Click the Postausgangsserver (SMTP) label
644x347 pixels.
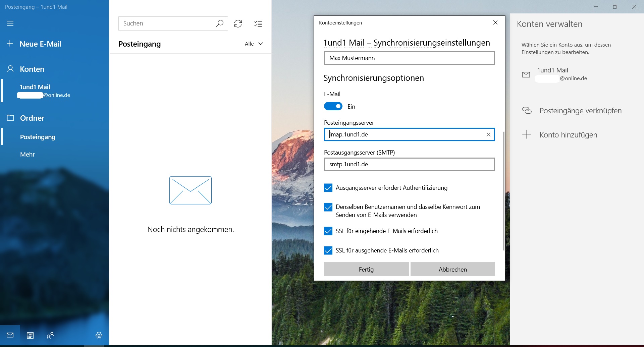[x=359, y=153]
